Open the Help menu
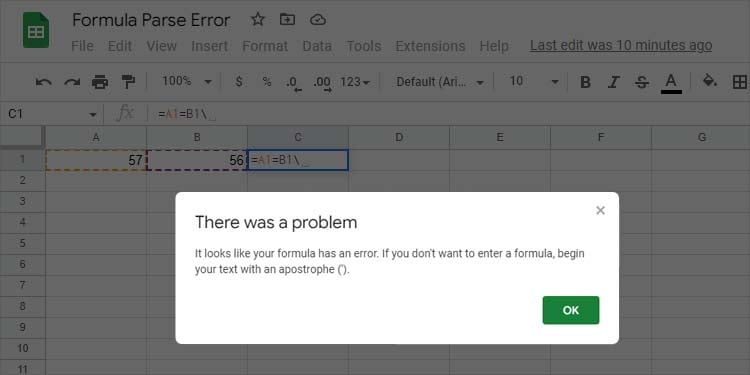 [494, 46]
